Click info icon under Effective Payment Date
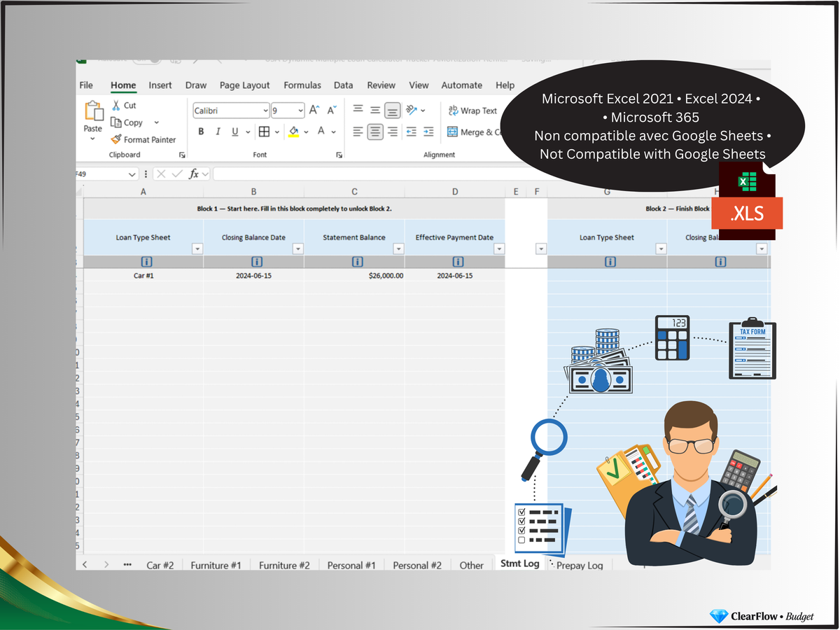This screenshot has width=840, height=630. pyautogui.click(x=458, y=262)
